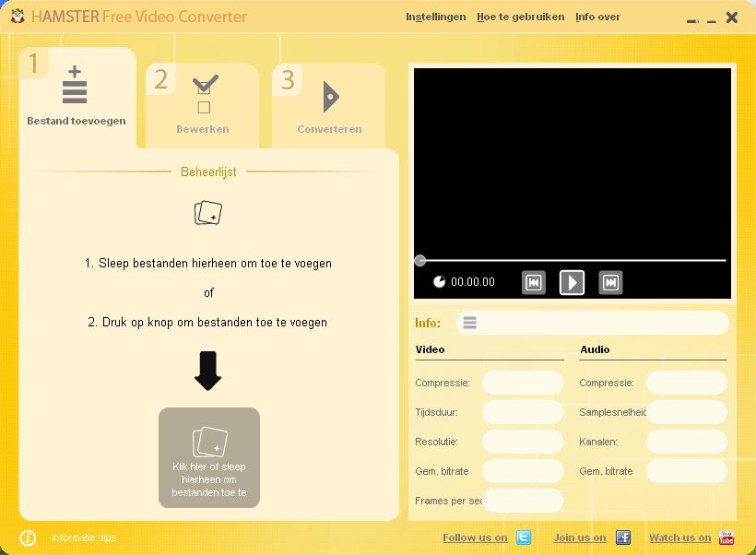Click the file stack icon in drop area
This screenshot has height=555, width=756.
coord(208,211)
